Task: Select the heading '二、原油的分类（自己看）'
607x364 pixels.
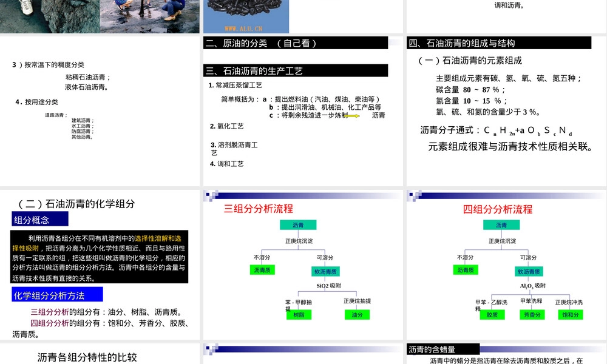Action: (x=296, y=43)
